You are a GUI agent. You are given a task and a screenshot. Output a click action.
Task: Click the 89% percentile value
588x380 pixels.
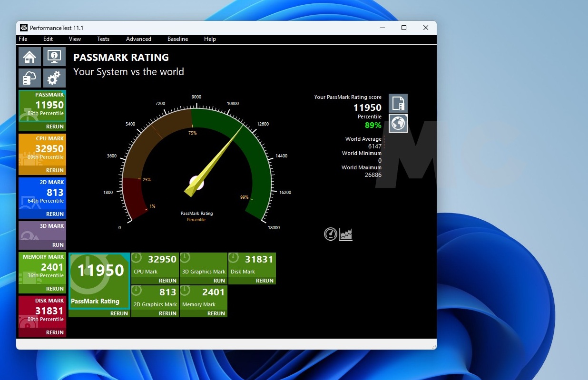point(373,125)
